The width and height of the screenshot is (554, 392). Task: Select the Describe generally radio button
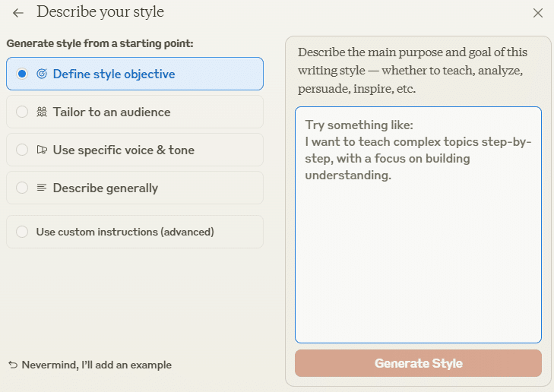[x=22, y=188]
